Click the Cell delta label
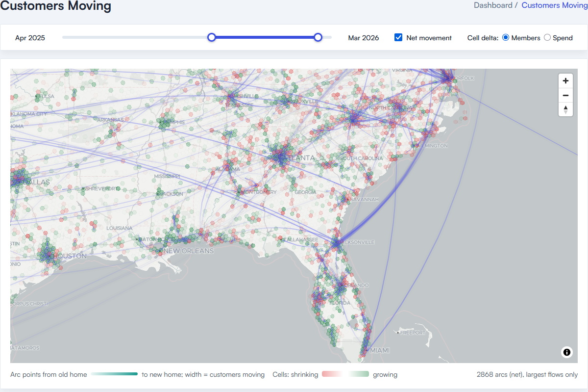The image size is (588, 392). (483, 38)
